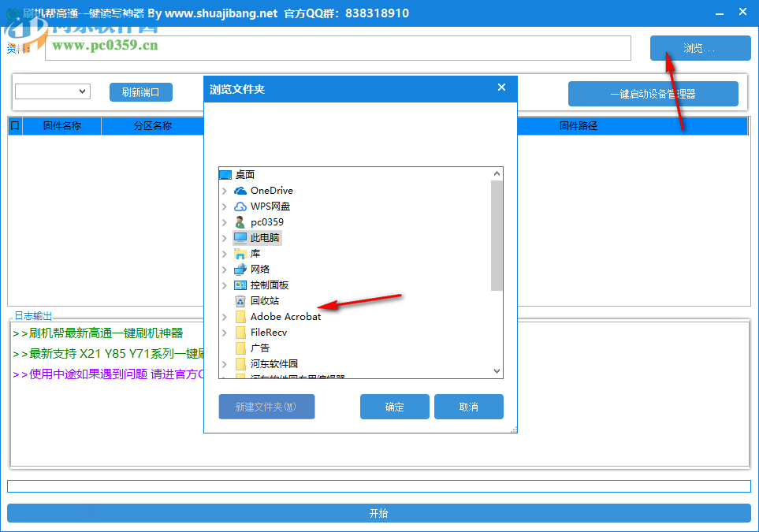Cancel the folder dialog with 取消
The image size is (759, 532).
coord(469,407)
